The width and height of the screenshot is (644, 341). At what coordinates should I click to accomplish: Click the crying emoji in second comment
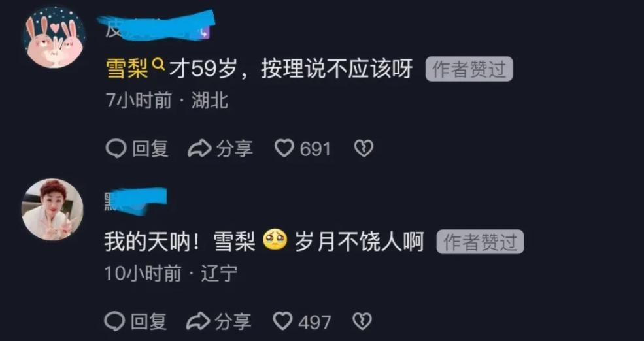pyautogui.click(x=275, y=242)
